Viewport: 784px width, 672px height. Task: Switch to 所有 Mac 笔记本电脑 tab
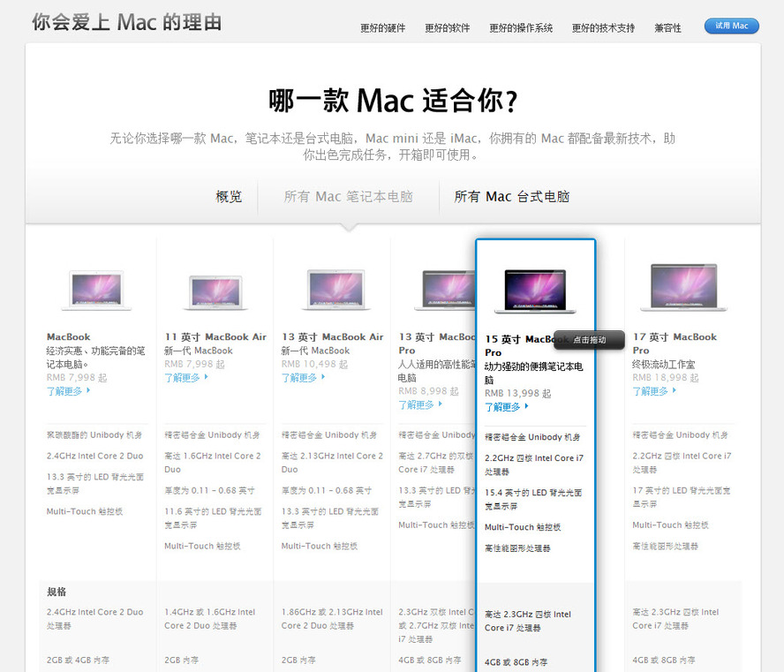click(348, 197)
